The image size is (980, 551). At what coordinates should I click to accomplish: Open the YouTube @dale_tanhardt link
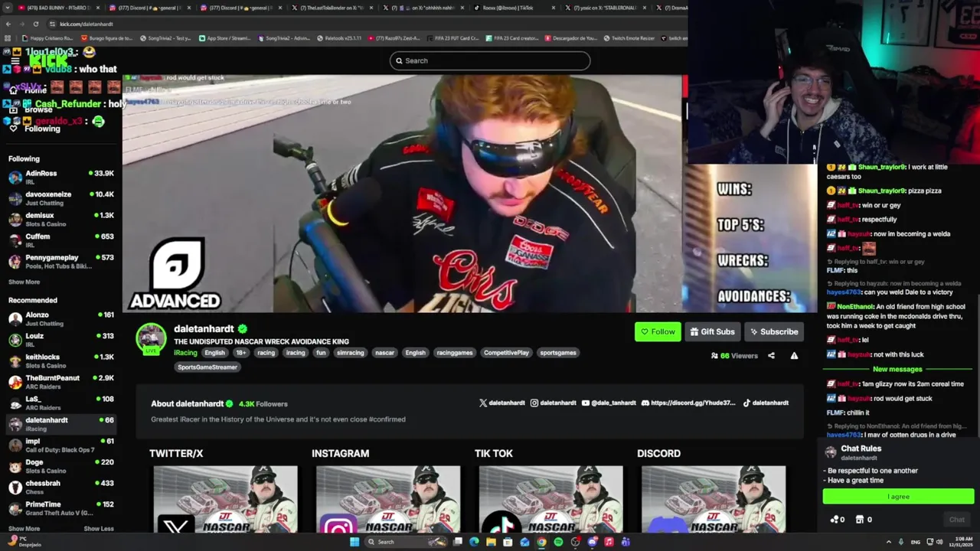[609, 403]
